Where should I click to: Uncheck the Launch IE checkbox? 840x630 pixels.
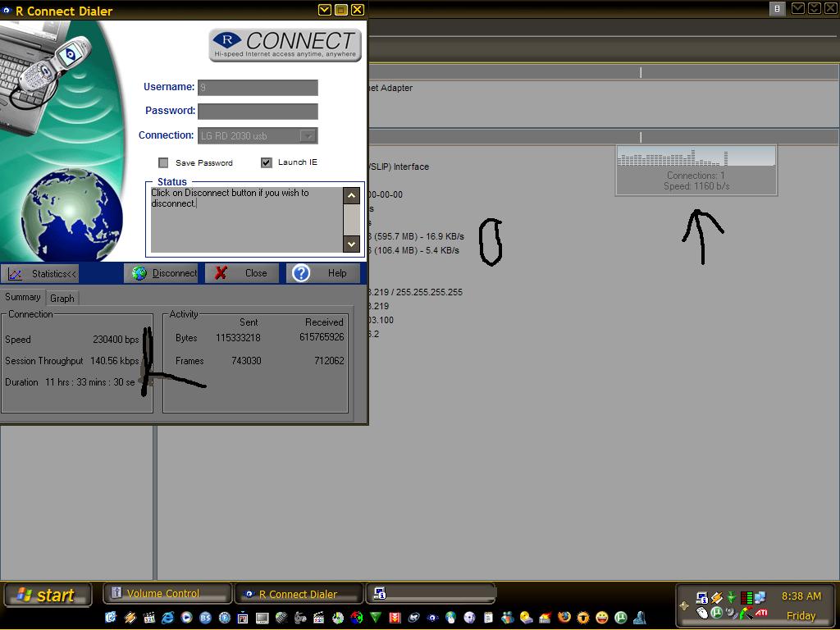tap(267, 162)
